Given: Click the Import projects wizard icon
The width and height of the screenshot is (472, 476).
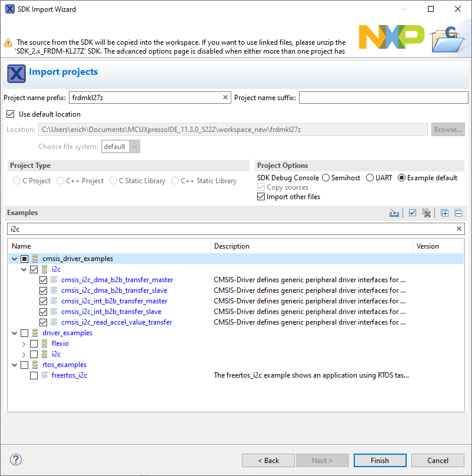Looking at the screenshot, I should coord(16,73).
